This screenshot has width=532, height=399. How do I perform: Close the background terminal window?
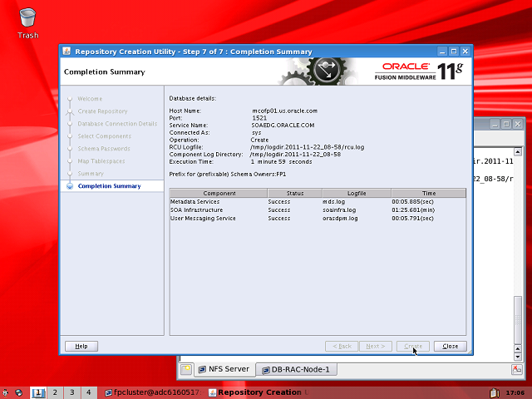[x=518, y=124]
